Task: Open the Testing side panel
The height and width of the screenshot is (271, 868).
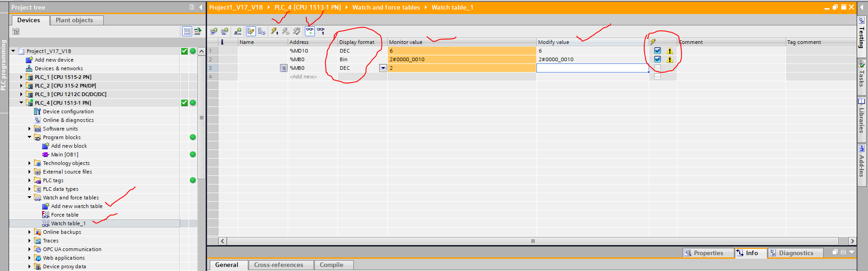Action: pos(862,37)
